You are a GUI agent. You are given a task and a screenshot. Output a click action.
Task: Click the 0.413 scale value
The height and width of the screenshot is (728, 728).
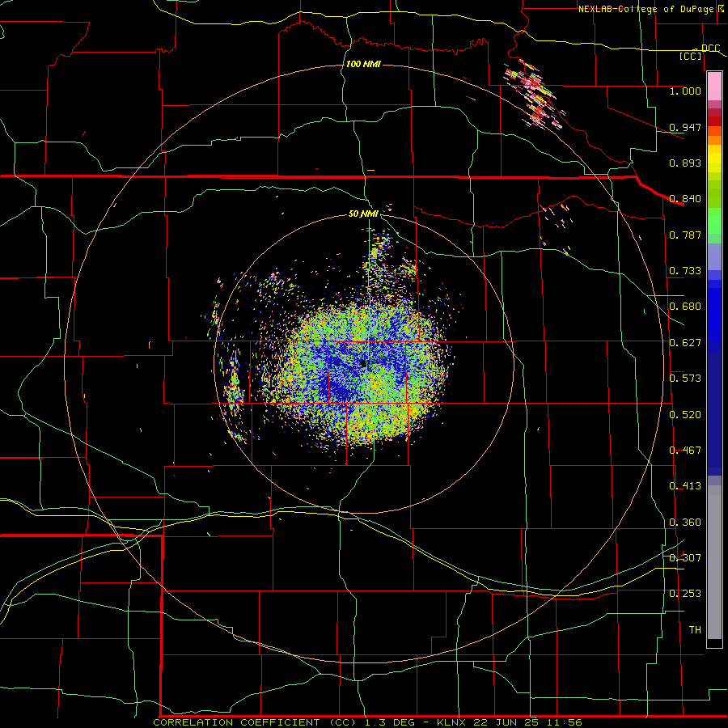pyautogui.click(x=685, y=486)
